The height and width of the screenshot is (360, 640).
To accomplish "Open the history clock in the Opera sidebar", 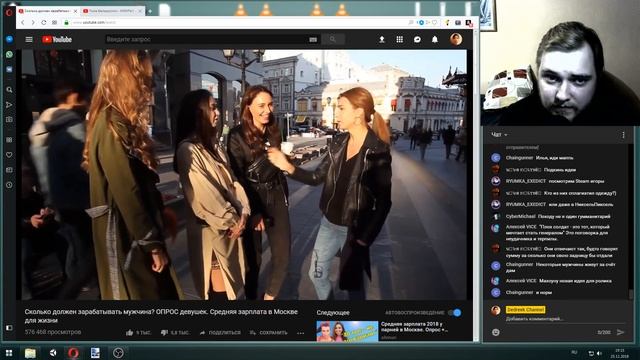I will click(x=9, y=185).
